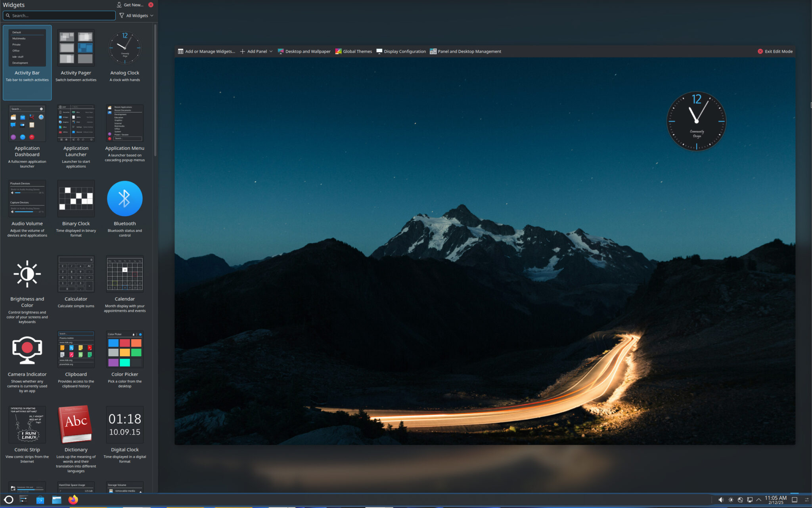Open the All Widgets filter dropdown

(x=136, y=15)
